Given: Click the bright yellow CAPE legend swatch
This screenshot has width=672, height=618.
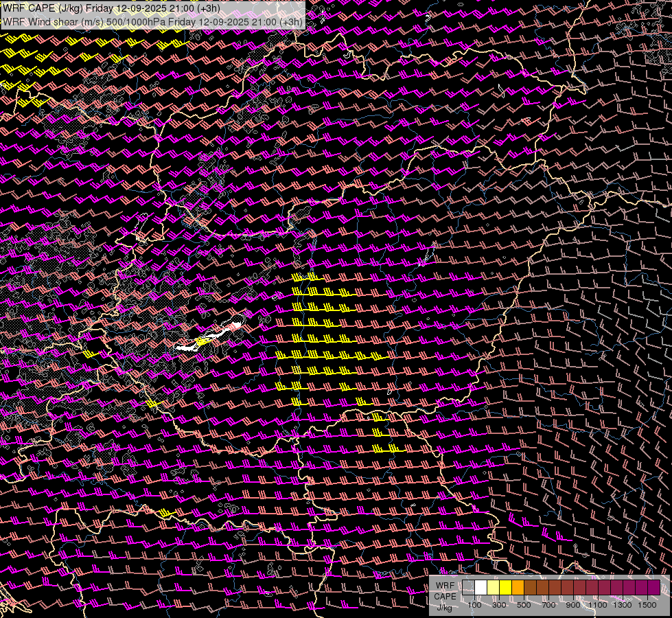Looking at the screenshot, I should point(506,587).
